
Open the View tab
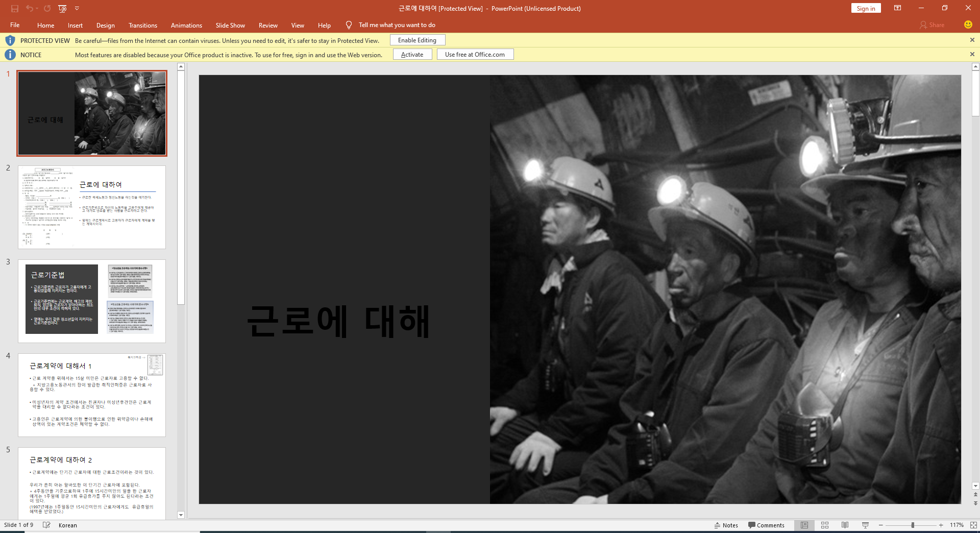point(298,25)
